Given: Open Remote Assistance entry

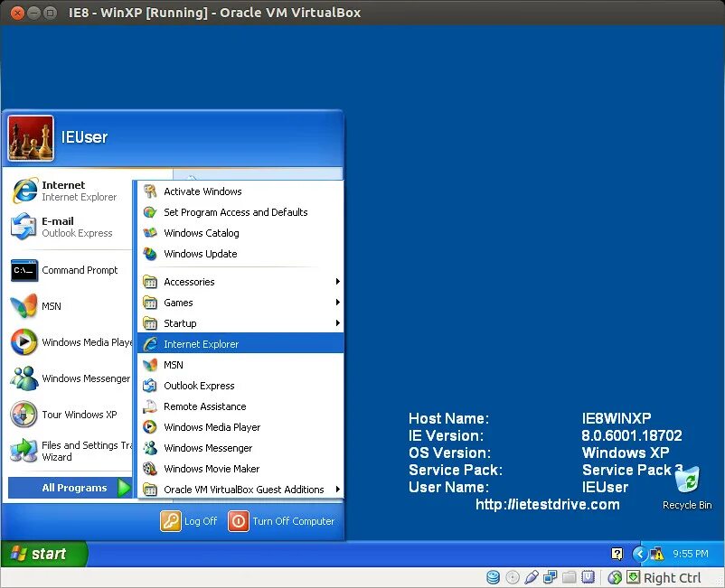Looking at the screenshot, I should click(x=240, y=406).
